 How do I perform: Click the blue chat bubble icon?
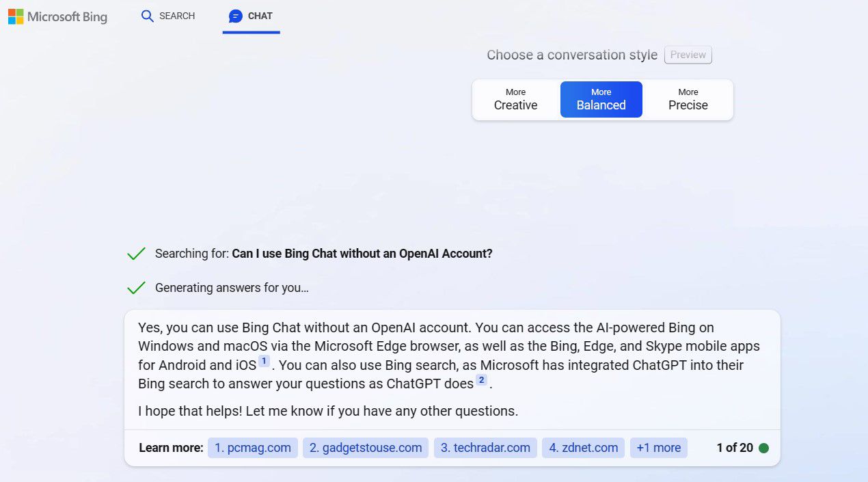coord(236,16)
